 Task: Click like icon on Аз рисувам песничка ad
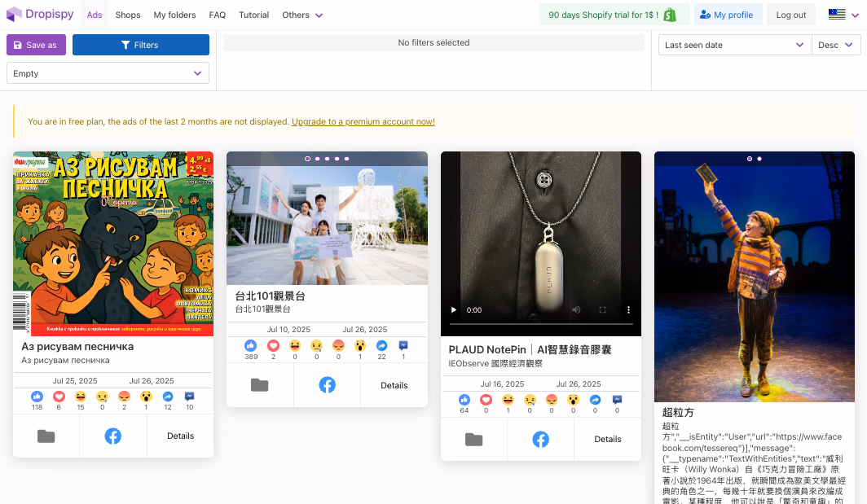click(x=37, y=397)
